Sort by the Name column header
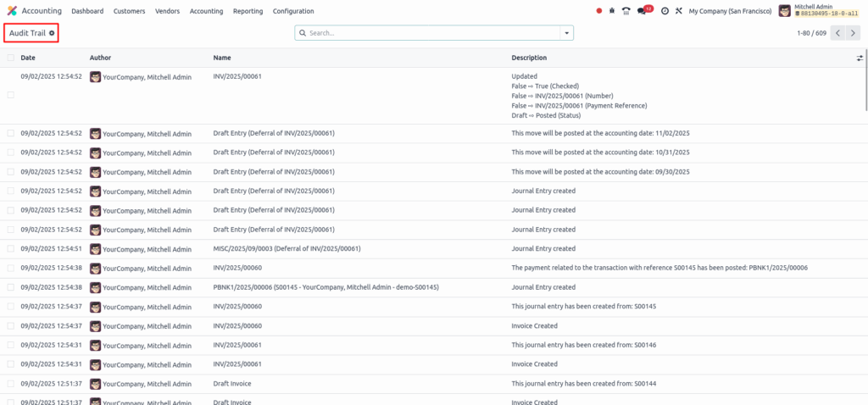Screen dimensions: 868x405 pos(222,58)
